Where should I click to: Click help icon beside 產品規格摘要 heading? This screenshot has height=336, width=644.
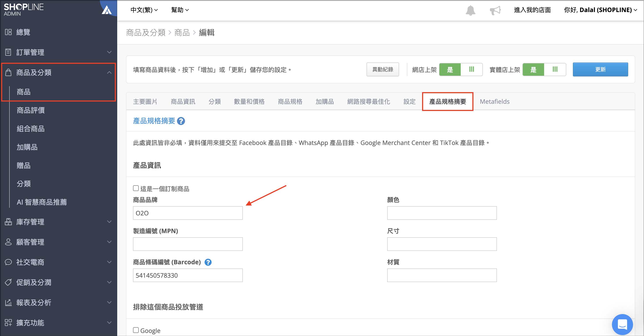pos(181,121)
